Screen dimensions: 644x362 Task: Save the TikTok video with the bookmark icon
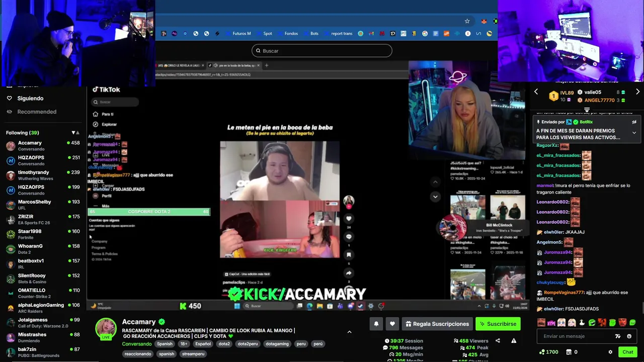(x=349, y=255)
